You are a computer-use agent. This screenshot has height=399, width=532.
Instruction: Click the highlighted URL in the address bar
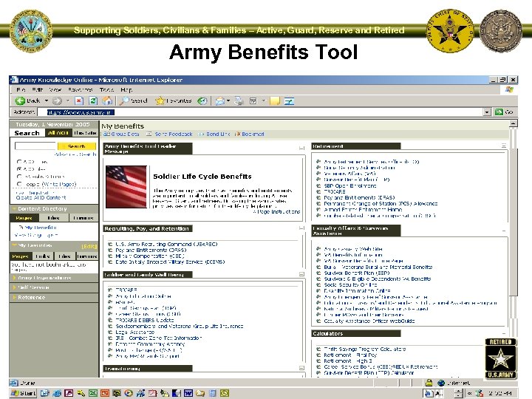point(81,112)
